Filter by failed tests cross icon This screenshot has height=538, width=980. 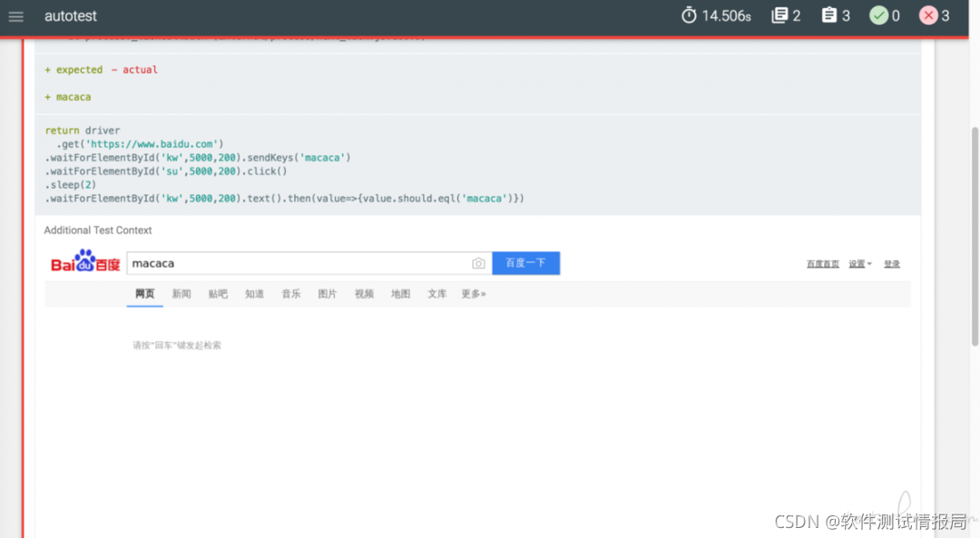(928, 15)
